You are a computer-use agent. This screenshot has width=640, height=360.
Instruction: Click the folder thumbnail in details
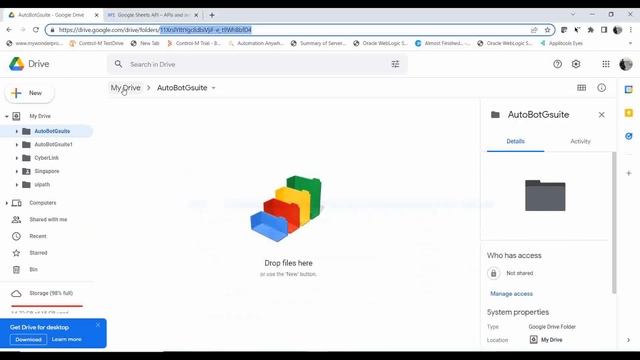(545, 196)
